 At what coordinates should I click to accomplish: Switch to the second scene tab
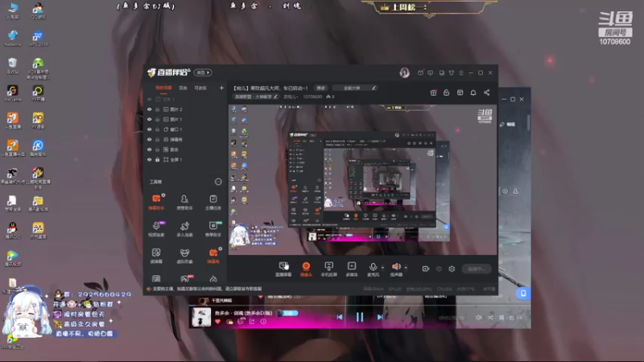(184, 88)
